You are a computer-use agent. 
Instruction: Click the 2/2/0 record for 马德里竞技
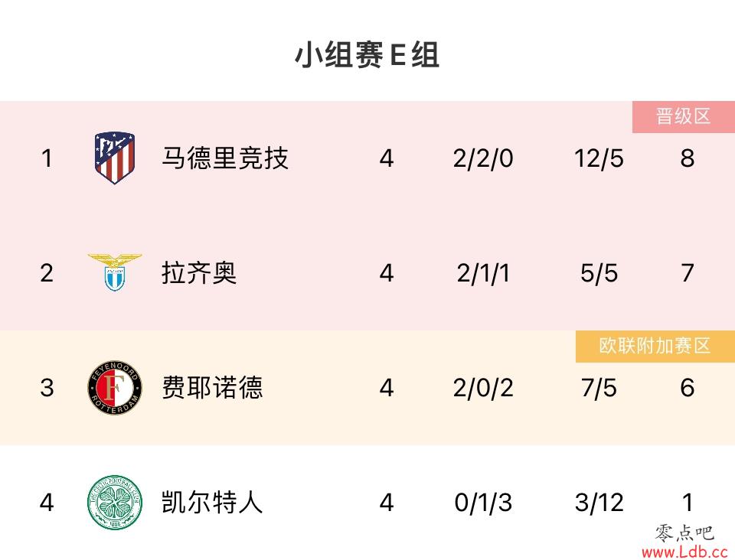483,158
